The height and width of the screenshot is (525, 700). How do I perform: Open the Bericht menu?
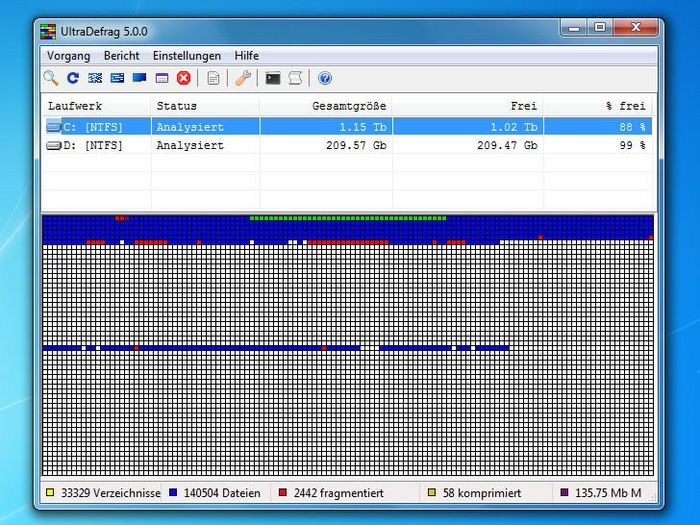click(121, 56)
